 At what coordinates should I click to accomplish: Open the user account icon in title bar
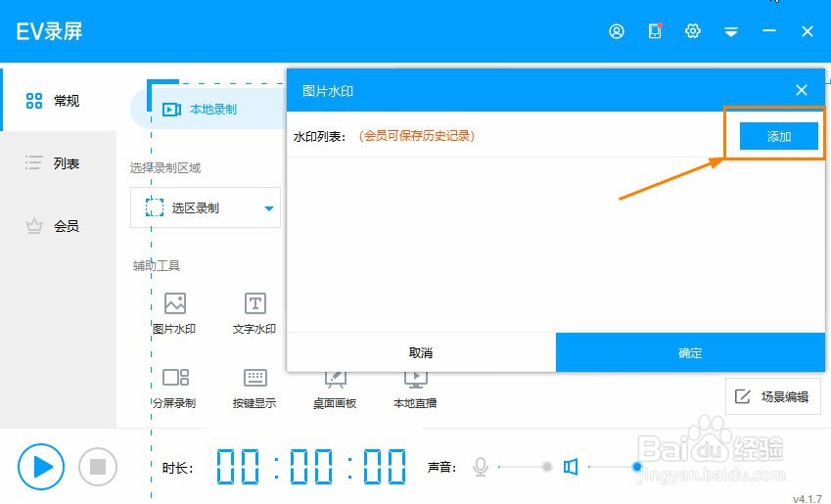click(x=617, y=31)
